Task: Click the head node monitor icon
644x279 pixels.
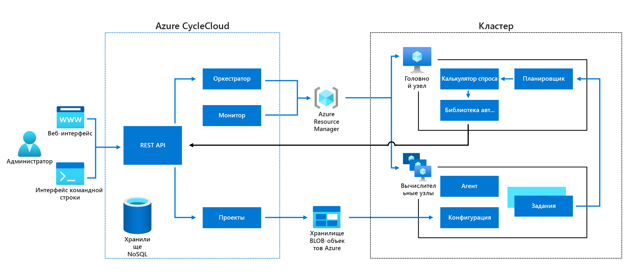Action: pos(417,60)
